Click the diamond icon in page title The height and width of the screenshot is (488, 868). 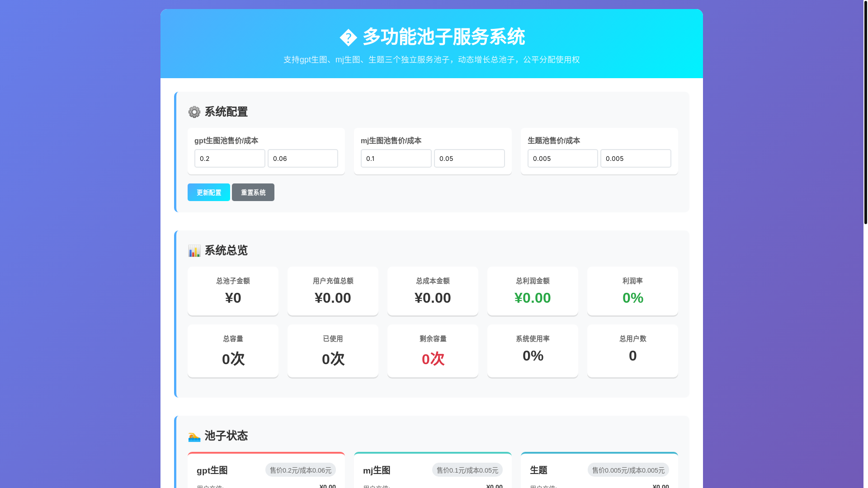tap(349, 38)
